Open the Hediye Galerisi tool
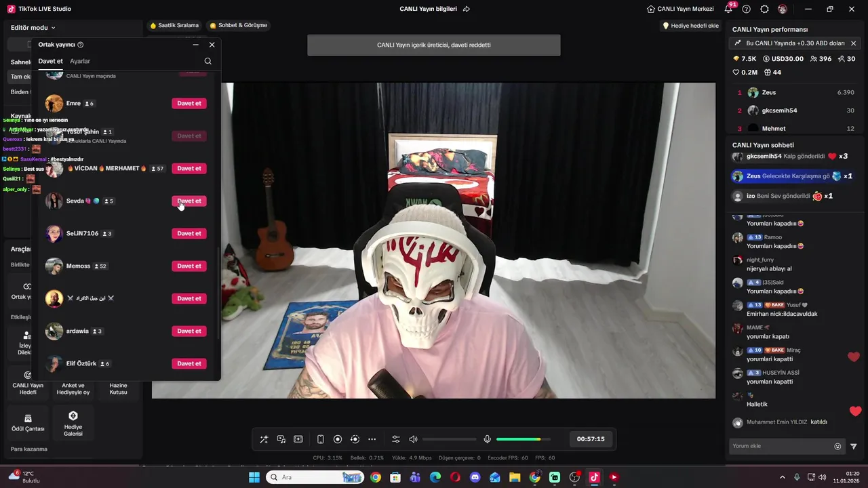Screen dimensions: 868x488 (73, 423)
